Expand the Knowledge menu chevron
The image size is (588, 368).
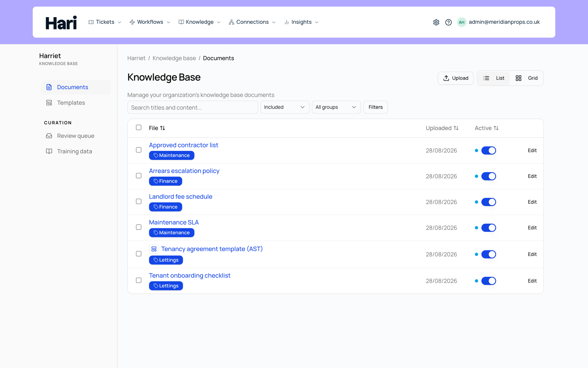click(x=219, y=22)
